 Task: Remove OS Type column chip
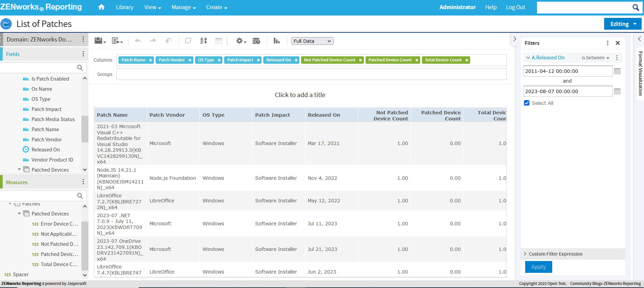tap(219, 60)
